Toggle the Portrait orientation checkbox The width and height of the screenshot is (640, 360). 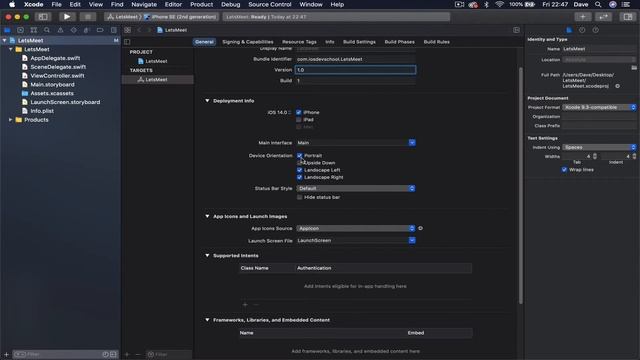click(x=300, y=156)
